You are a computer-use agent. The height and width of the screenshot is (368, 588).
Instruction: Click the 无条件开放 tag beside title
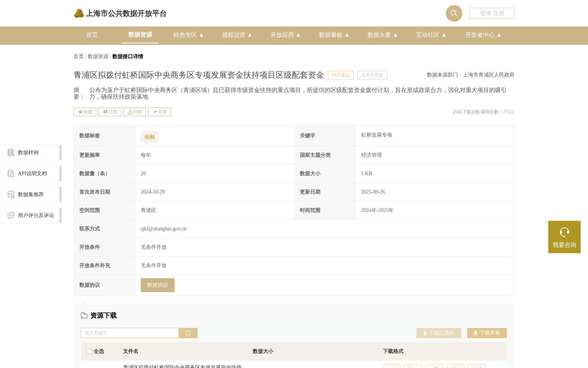pos(372,75)
